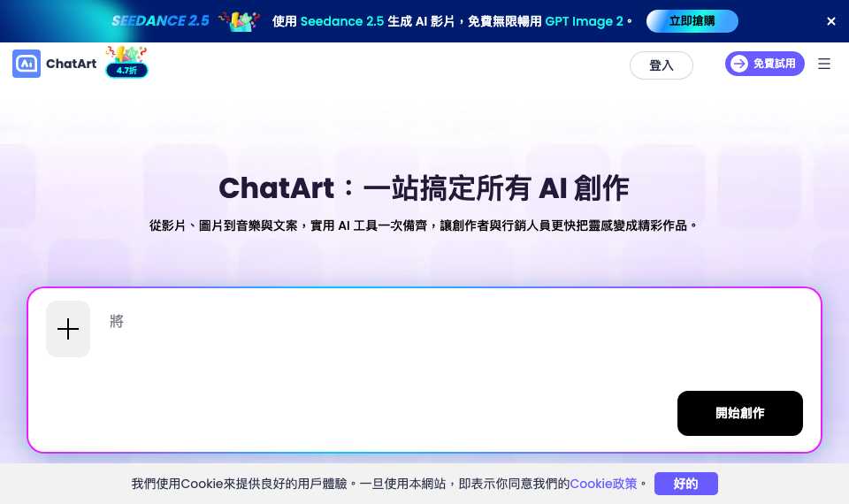The width and height of the screenshot is (849, 504).
Task: Click the subtitle text 從影片、圖片到音樂與文案
Action: coord(223,225)
